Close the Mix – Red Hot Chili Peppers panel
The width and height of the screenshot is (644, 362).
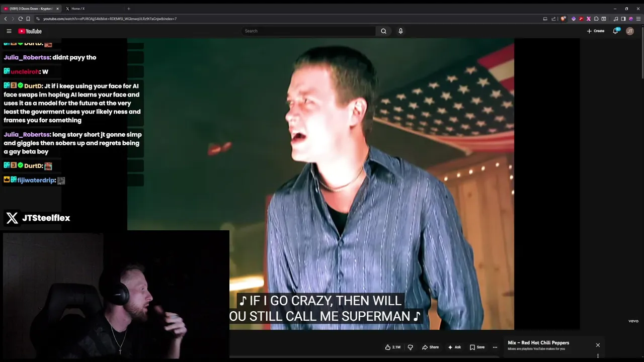pyautogui.click(x=598, y=345)
